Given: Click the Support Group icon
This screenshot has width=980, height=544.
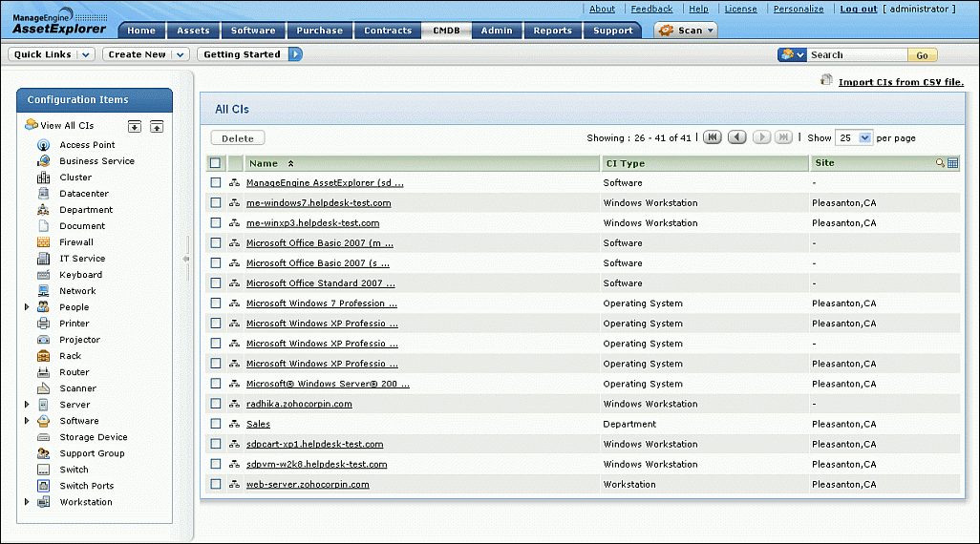Looking at the screenshot, I should 43,453.
